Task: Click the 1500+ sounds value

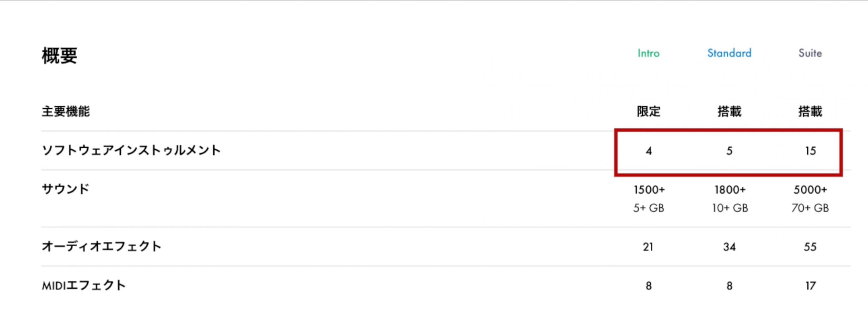Action: tap(649, 189)
